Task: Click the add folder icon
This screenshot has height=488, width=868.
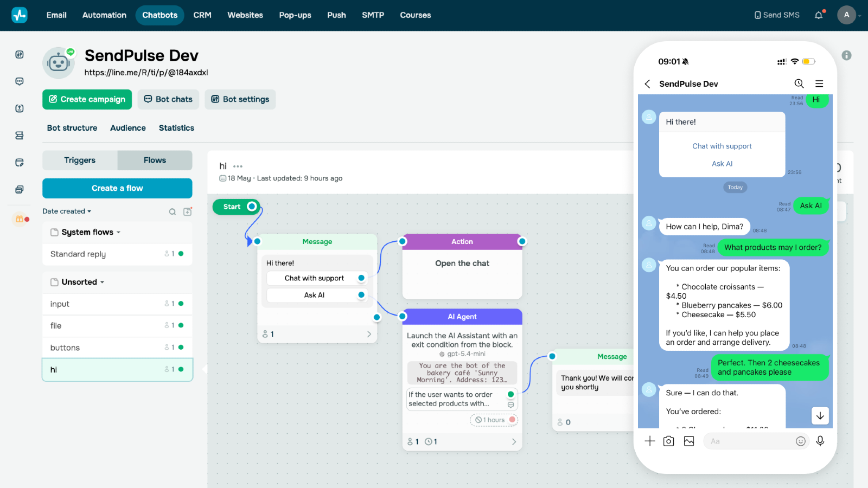Action: 188,211
